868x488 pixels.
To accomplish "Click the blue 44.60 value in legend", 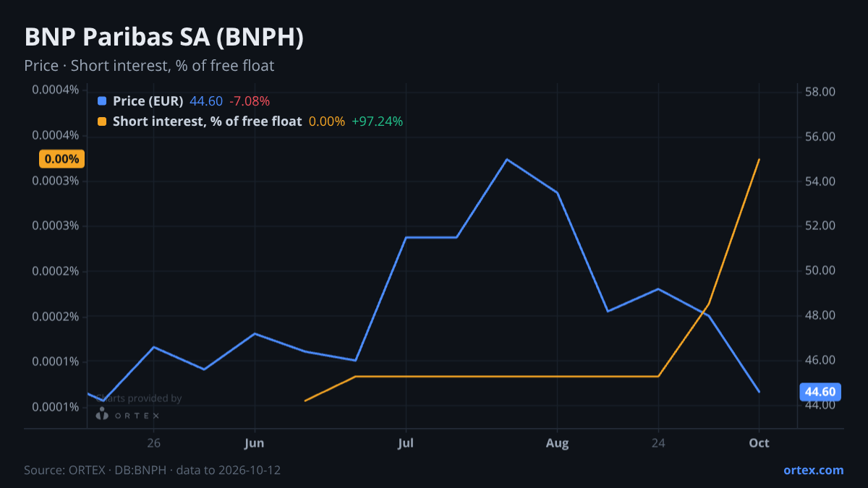I will [x=206, y=101].
